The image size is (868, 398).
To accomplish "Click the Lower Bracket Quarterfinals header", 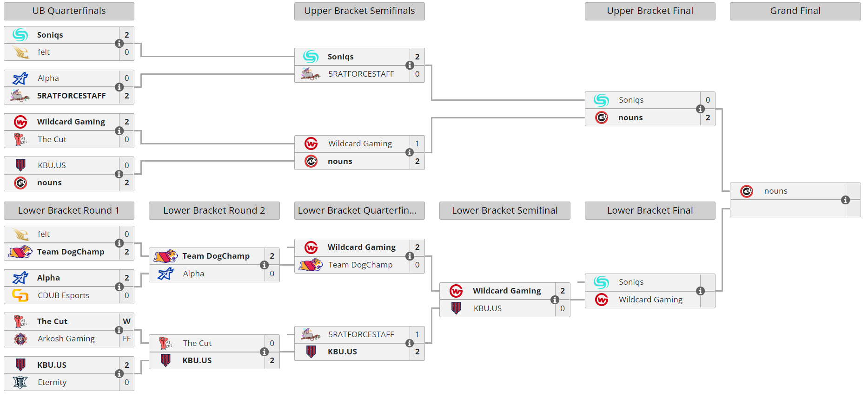I will coord(359,210).
